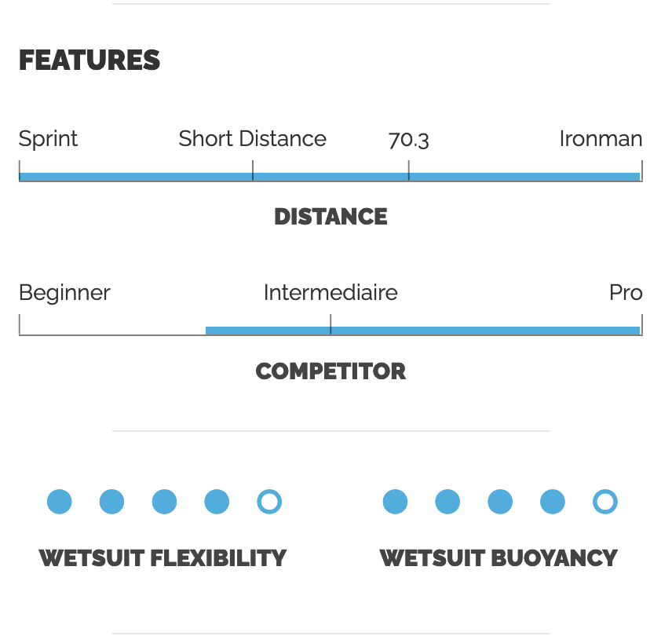672x636 pixels.
Task: Click the Sprint distance label
Action: click(48, 139)
